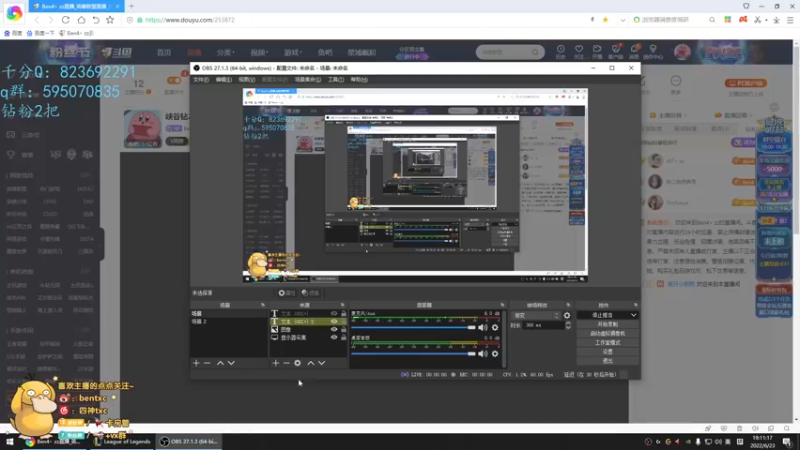Click the desktop audio volume slider
The image size is (800, 450).
click(x=413, y=354)
